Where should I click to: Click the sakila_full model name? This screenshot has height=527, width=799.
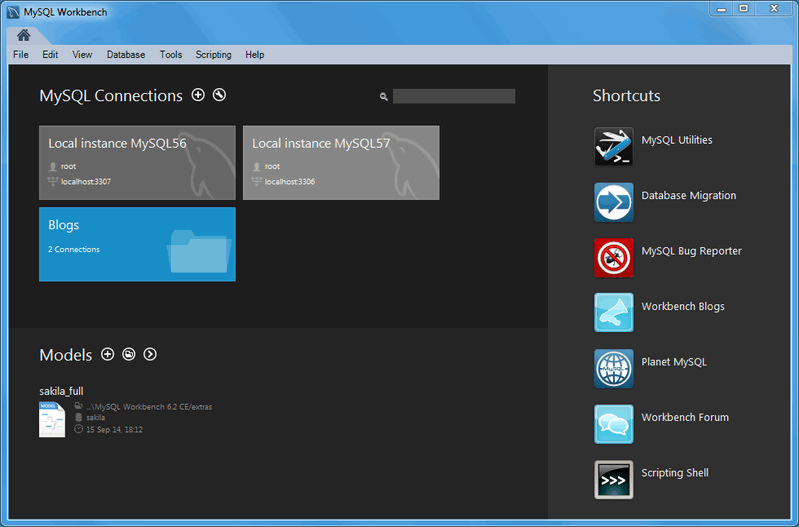(61, 391)
